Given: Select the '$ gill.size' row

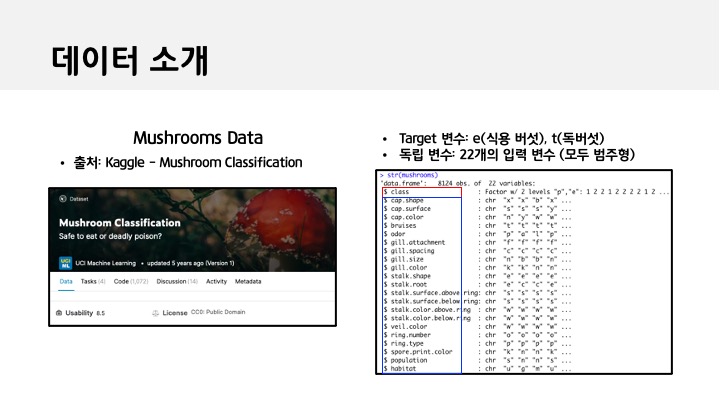Looking at the screenshot, I should (478, 259).
